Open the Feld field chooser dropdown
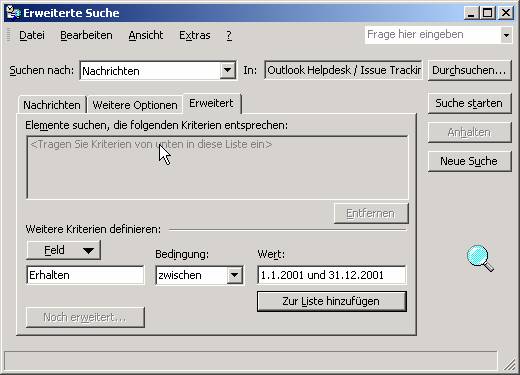This screenshot has height=375, width=520. click(x=63, y=250)
